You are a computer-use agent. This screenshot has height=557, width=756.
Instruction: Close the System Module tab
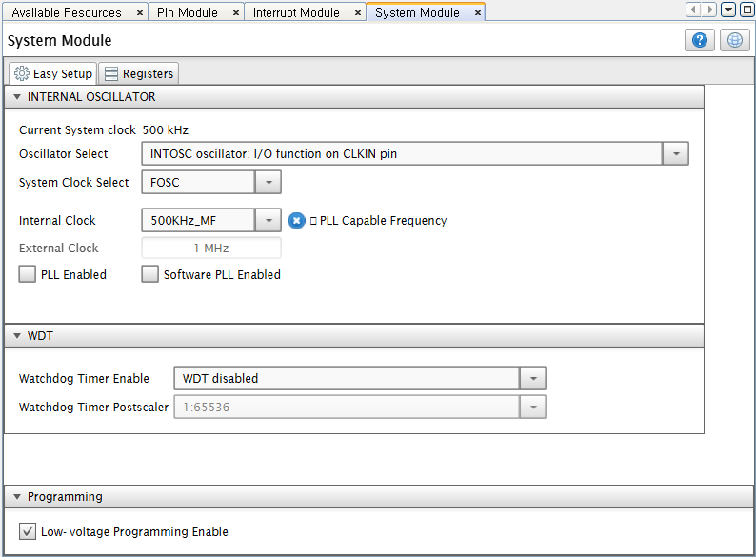[x=478, y=13]
